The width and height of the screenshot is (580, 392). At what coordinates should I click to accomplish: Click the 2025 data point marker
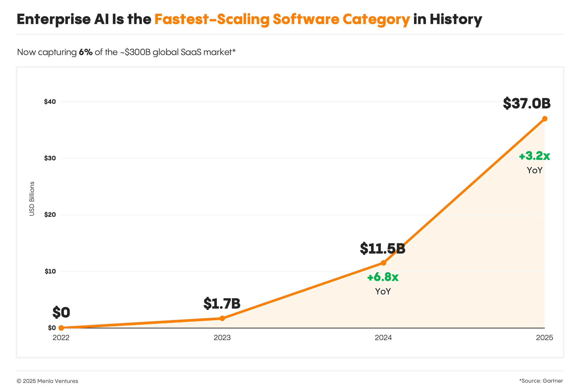point(545,119)
